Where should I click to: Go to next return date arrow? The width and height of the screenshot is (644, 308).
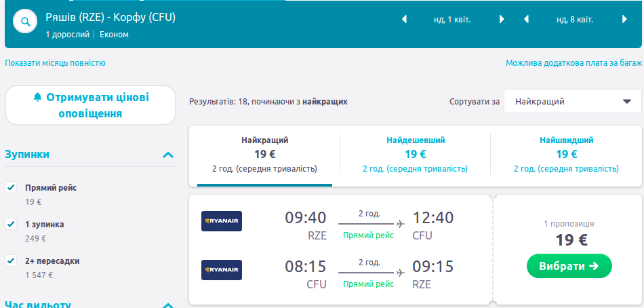624,20
